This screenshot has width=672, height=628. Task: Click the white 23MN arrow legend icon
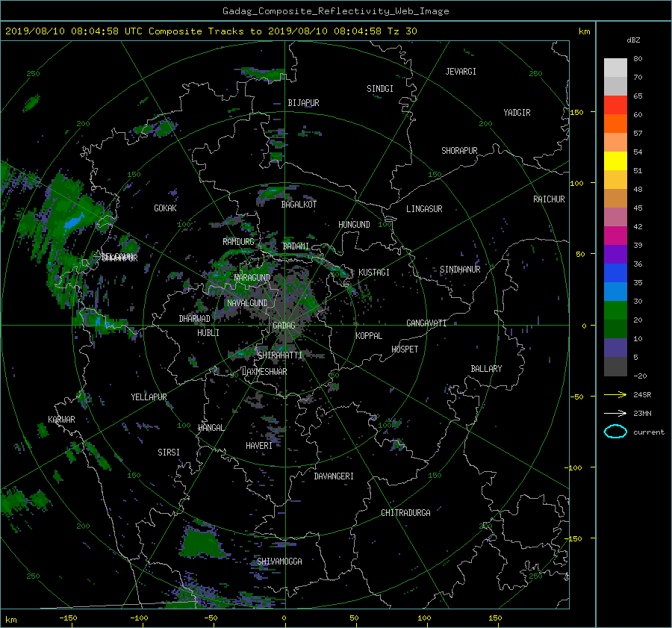(615, 413)
